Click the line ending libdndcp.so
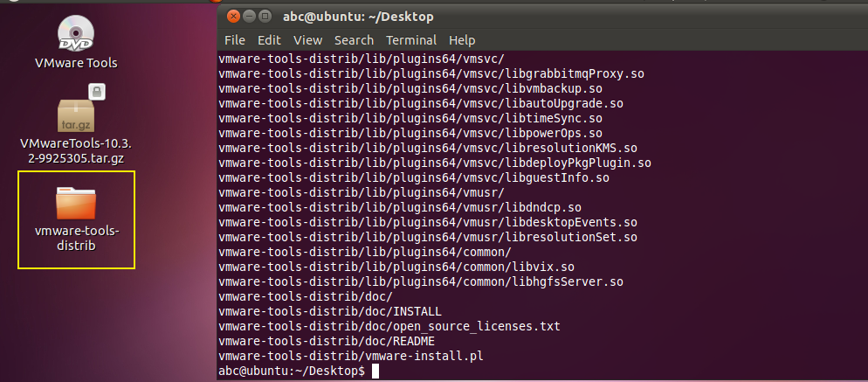868x382 pixels. [400, 208]
